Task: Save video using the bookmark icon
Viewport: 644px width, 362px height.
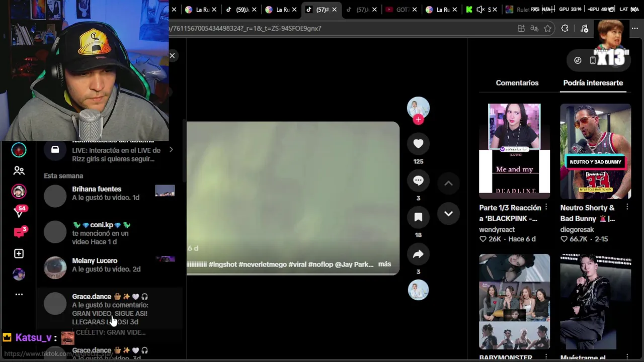Action: (418, 217)
